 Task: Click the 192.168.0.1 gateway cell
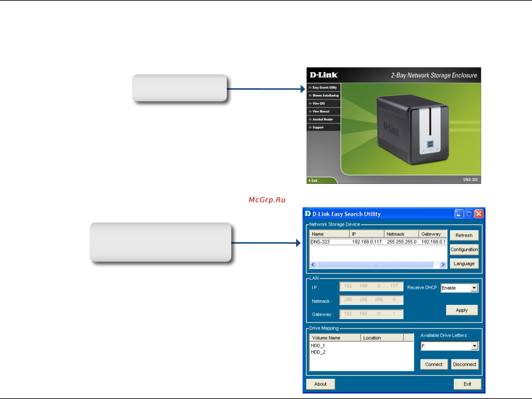[433, 242]
